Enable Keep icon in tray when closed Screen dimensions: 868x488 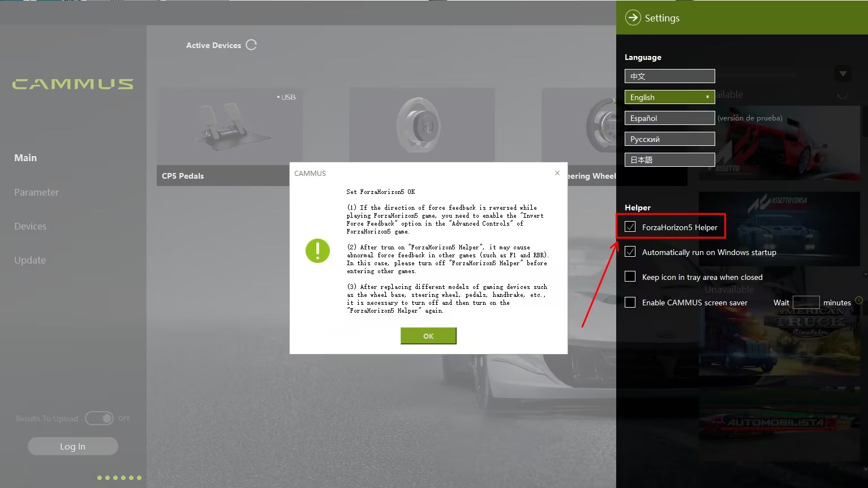point(630,277)
